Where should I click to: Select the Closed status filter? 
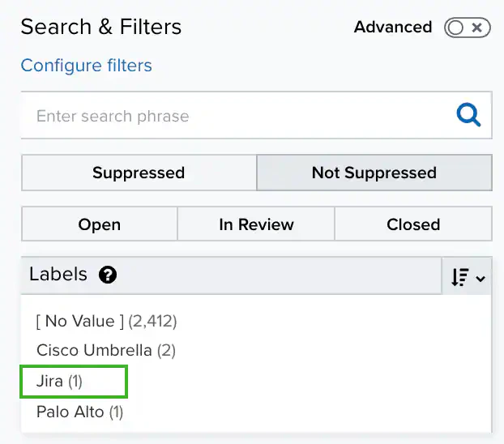tap(413, 224)
